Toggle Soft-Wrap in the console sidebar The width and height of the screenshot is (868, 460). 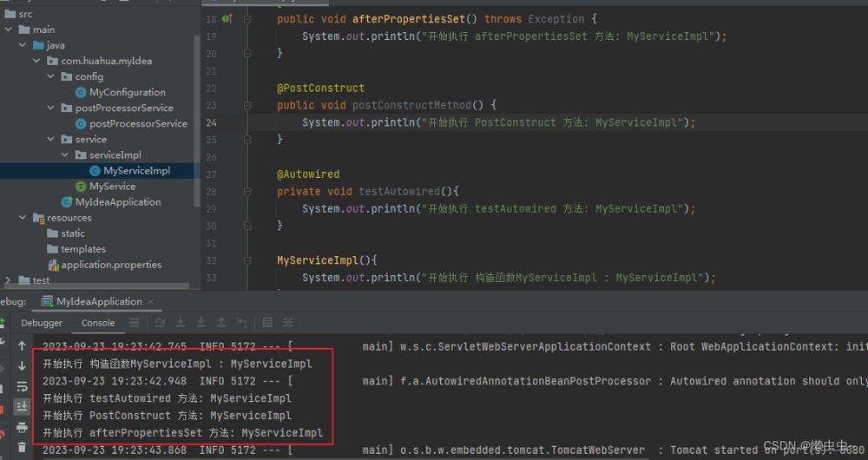tap(22, 386)
